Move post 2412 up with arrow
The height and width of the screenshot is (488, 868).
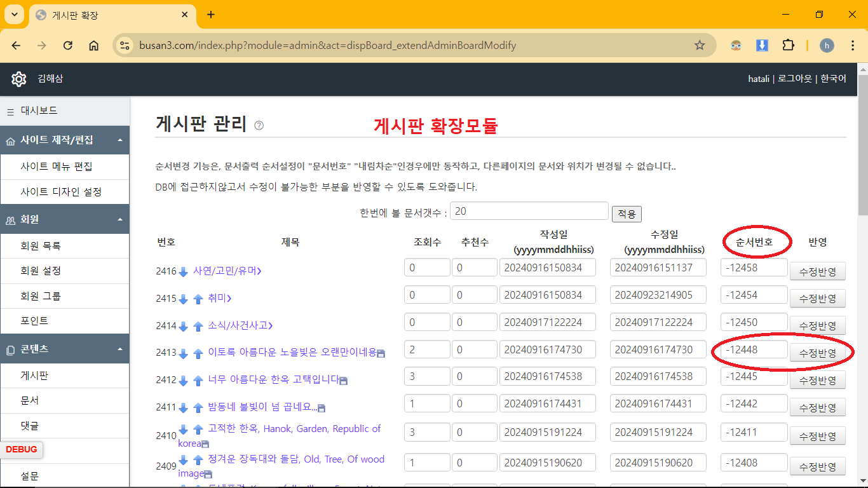(198, 381)
